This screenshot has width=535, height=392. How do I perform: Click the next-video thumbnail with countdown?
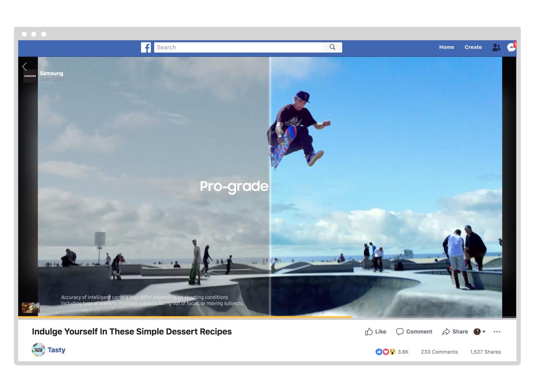(x=30, y=308)
